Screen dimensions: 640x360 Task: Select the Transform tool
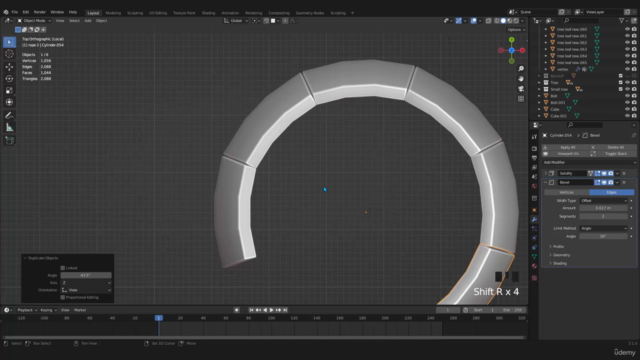(9, 102)
